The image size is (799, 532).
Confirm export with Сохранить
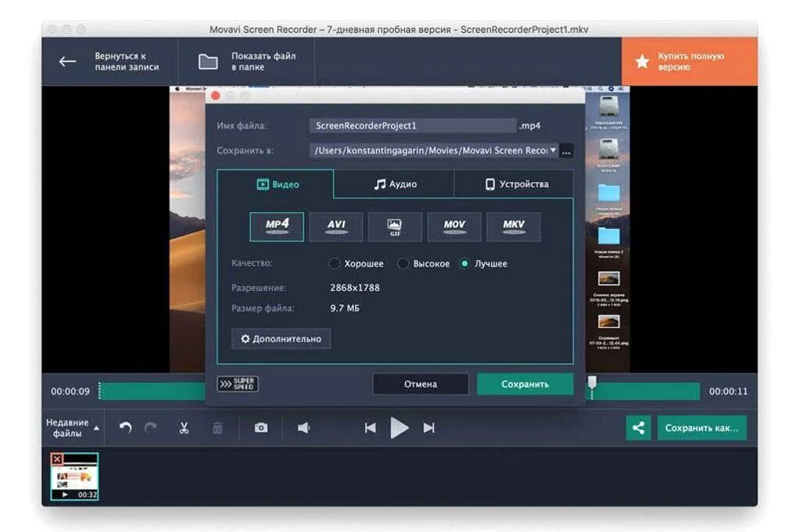click(525, 384)
